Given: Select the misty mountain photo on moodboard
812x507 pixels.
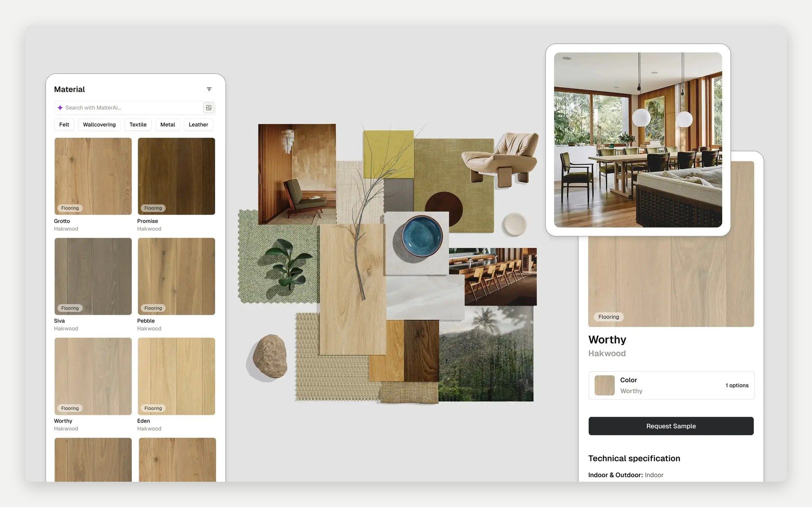Looking at the screenshot, I should tap(486, 354).
